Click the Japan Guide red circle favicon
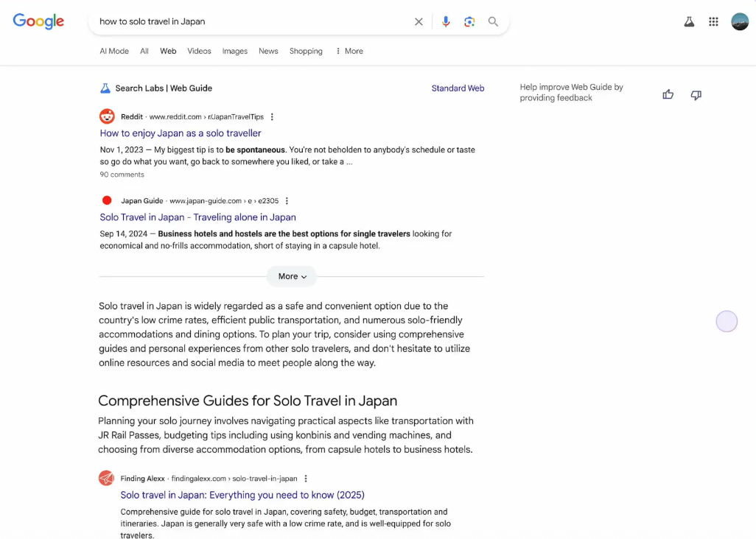This screenshot has height=539, width=756. click(107, 200)
